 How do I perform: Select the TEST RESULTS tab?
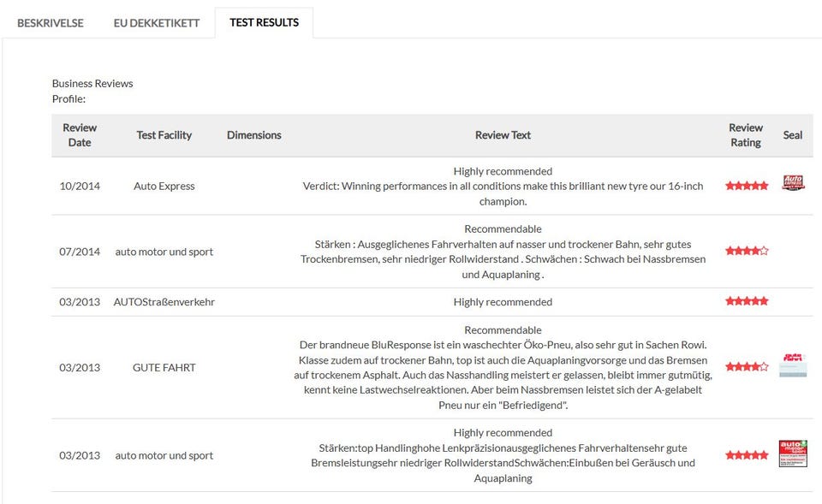[x=265, y=22]
